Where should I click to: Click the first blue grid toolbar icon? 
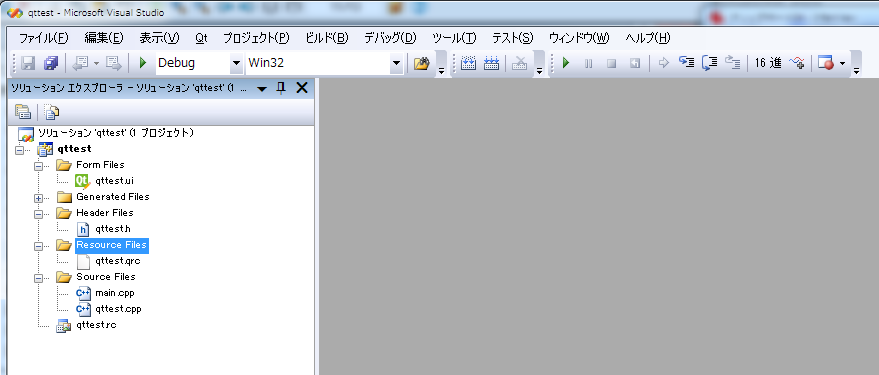468,63
